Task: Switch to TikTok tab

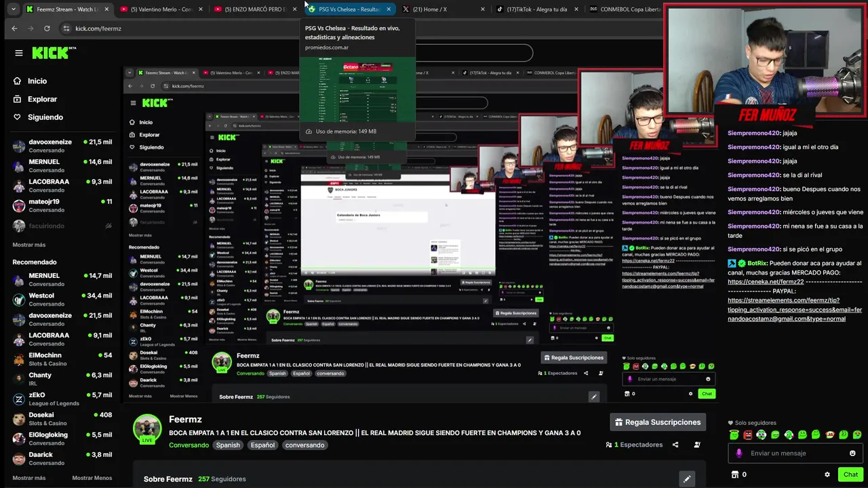Action: 538,9
